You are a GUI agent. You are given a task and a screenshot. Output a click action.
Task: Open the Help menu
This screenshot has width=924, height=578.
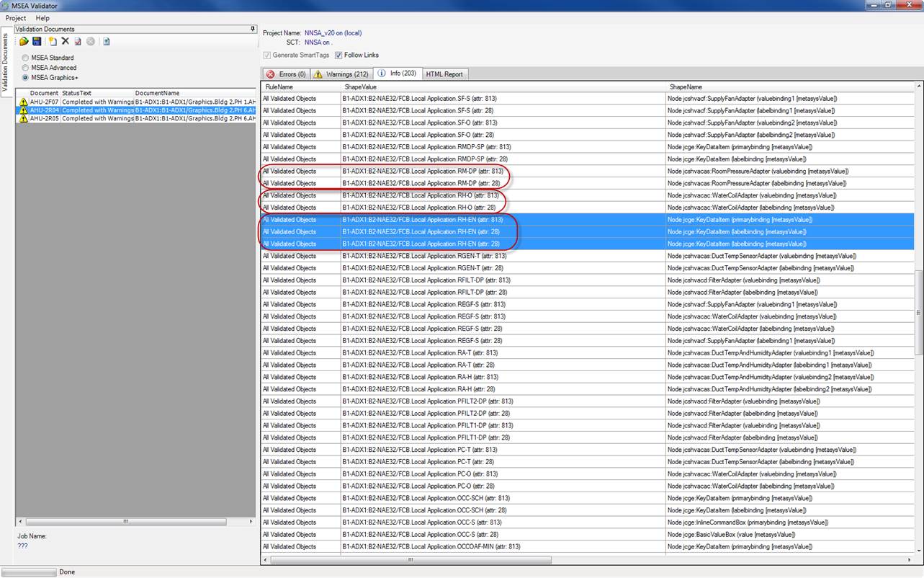(x=43, y=18)
